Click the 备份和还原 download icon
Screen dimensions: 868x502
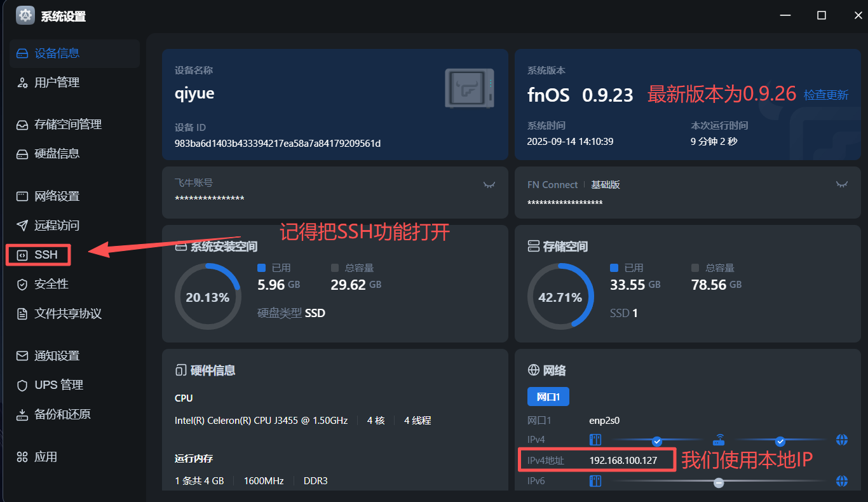pyautogui.click(x=22, y=414)
